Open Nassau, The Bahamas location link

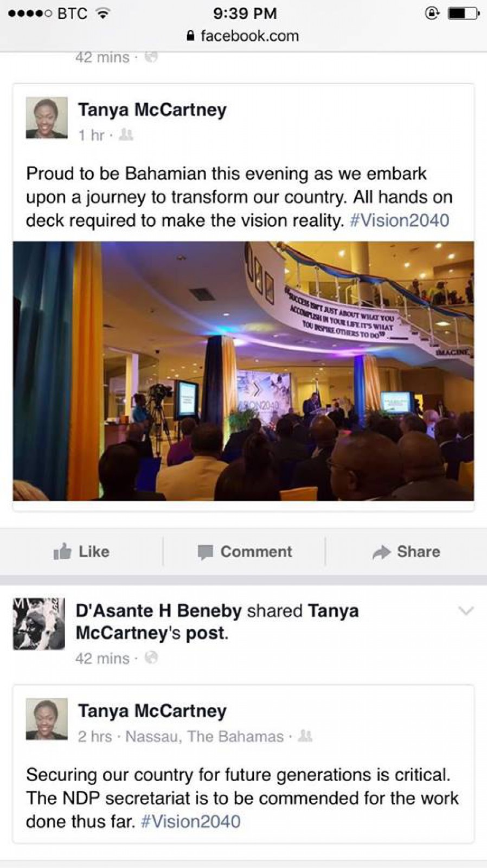(x=204, y=736)
